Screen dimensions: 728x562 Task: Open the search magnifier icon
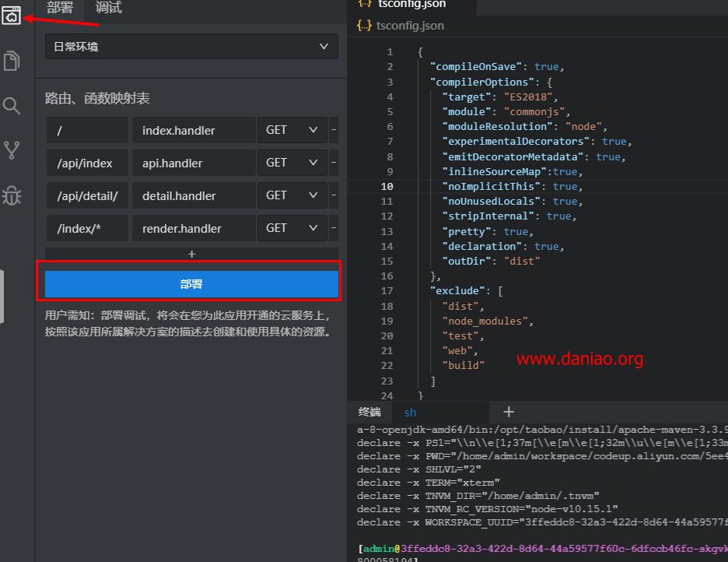[x=12, y=105]
